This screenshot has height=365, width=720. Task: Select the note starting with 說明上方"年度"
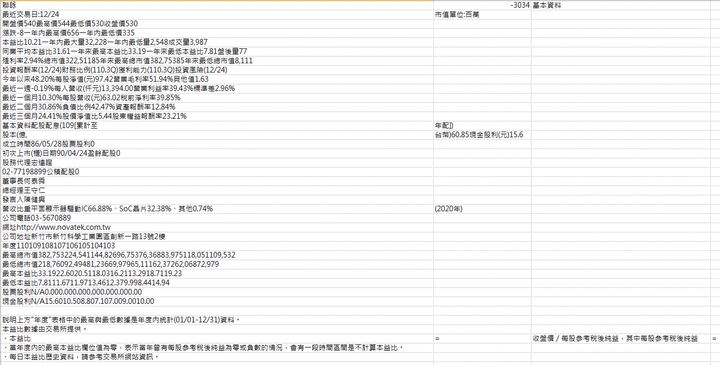point(217,320)
